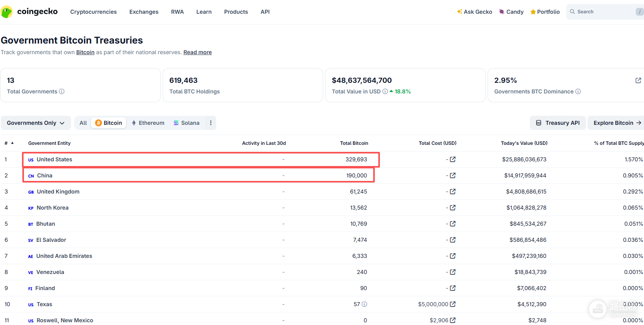The width and height of the screenshot is (644, 325).
Task: Click the info icon next to Texas 57
Action: (364, 304)
